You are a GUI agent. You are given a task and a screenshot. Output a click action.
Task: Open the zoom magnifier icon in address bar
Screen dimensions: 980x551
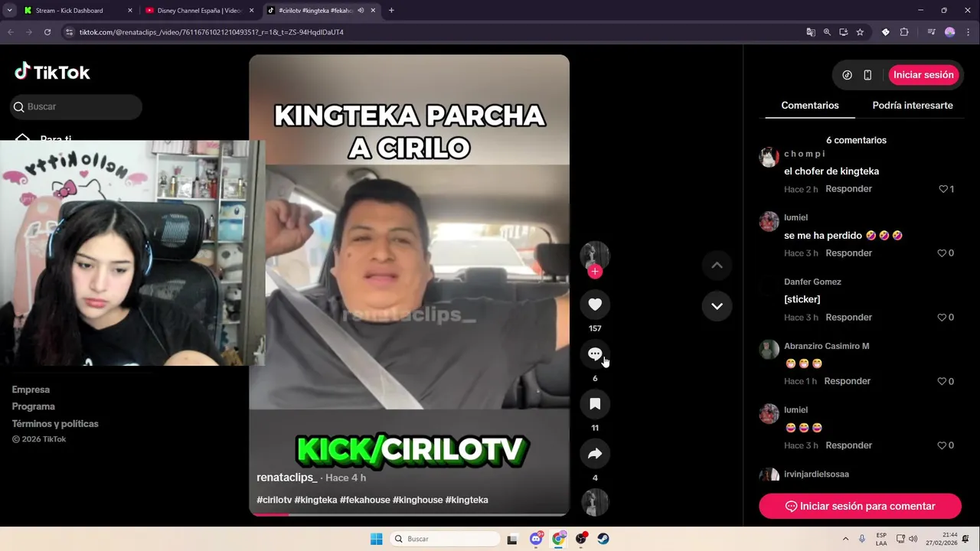(x=827, y=32)
